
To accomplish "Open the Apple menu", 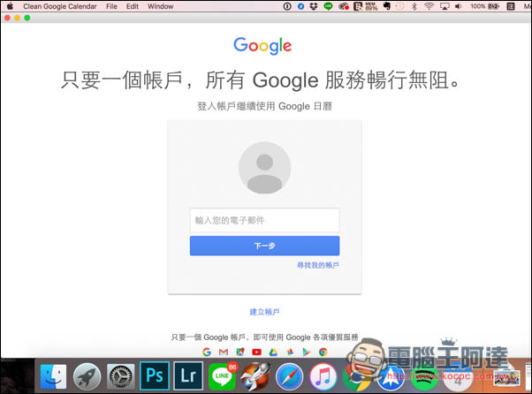I will (x=11, y=6).
